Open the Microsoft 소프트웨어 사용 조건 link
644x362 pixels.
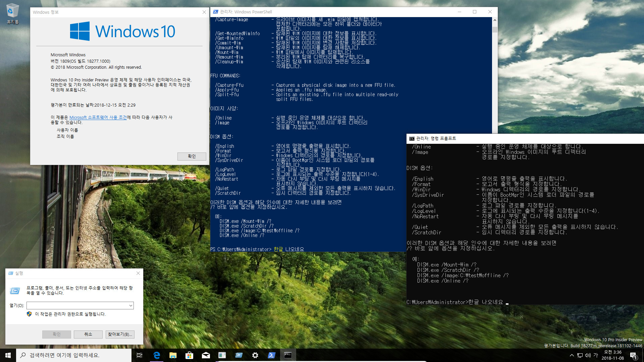(98, 118)
